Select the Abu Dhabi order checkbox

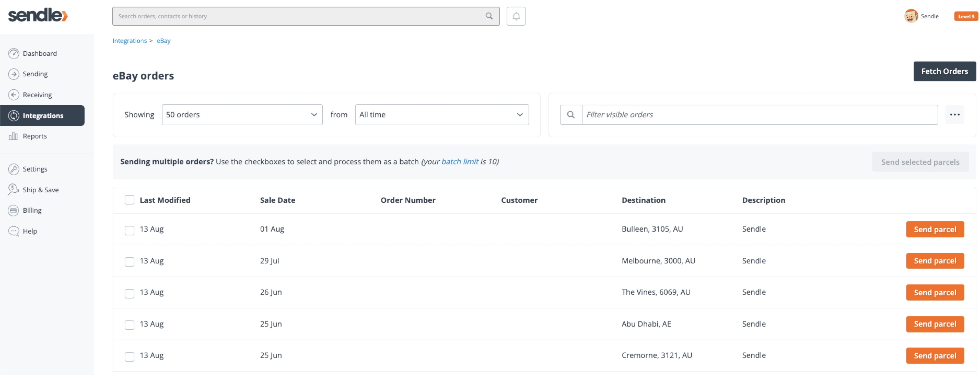[x=129, y=325]
